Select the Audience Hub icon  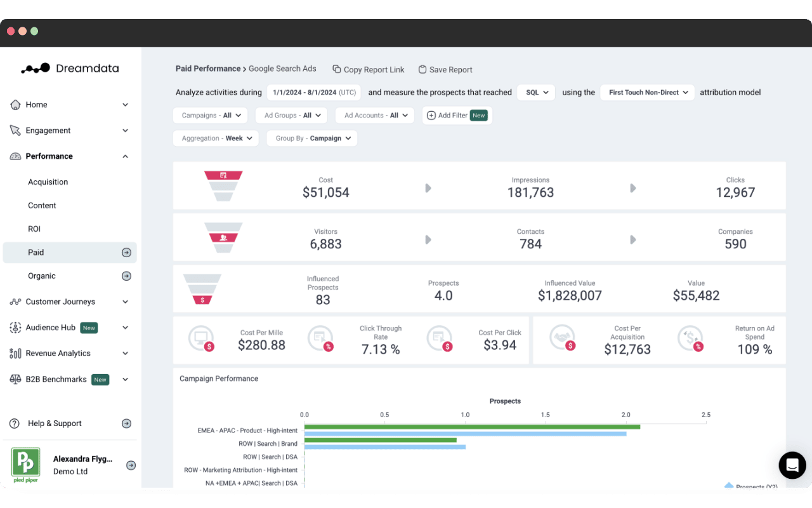click(x=16, y=327)
